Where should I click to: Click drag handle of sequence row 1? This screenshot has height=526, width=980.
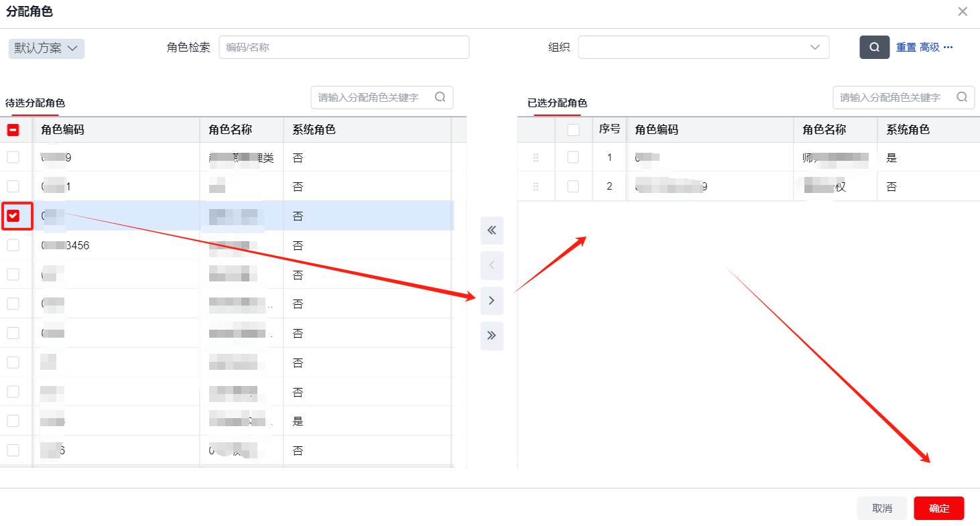[536, 157]
